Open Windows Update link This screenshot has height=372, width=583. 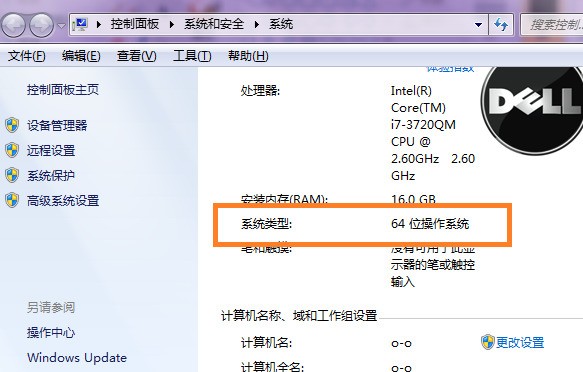click(x=77, y=358)
